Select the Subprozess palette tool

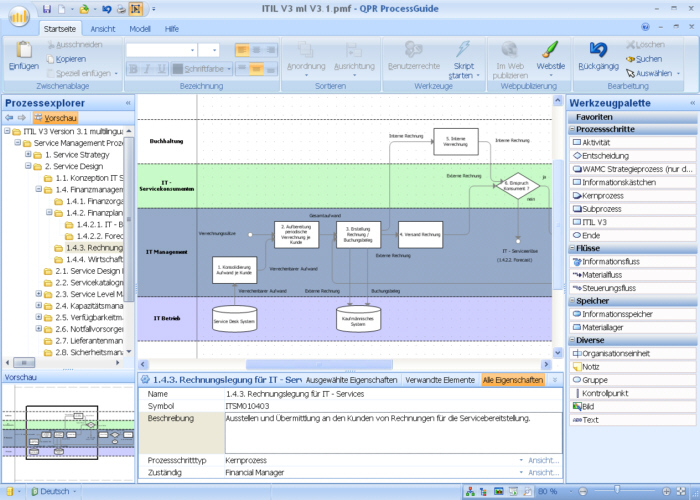632,209
